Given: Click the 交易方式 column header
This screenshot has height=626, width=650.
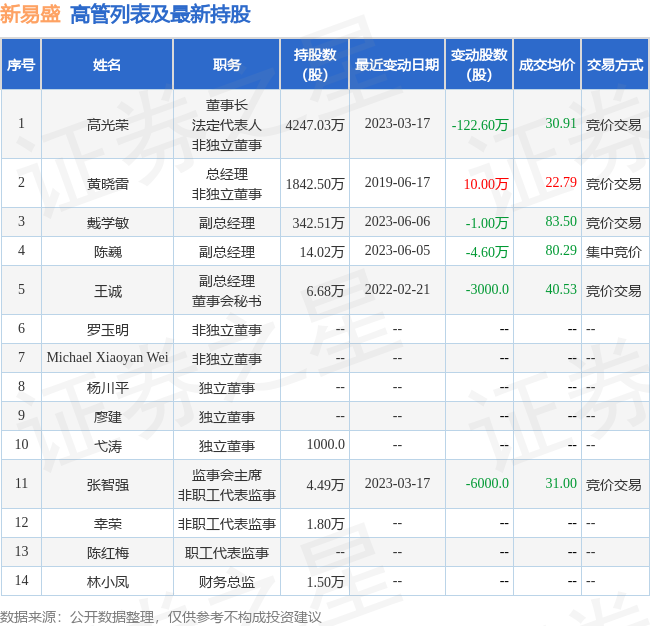Looking at the screenshot, I should click(615, 65).
